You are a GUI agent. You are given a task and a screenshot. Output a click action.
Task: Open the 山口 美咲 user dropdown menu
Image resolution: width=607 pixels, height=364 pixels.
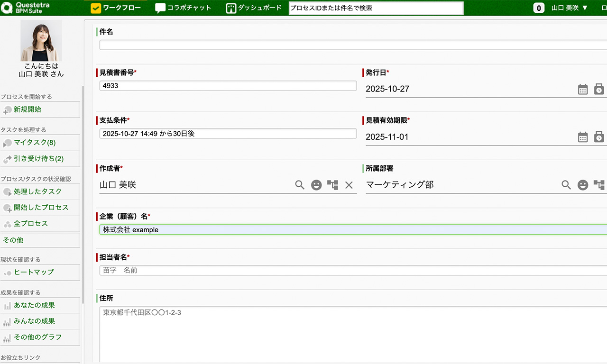570,8
